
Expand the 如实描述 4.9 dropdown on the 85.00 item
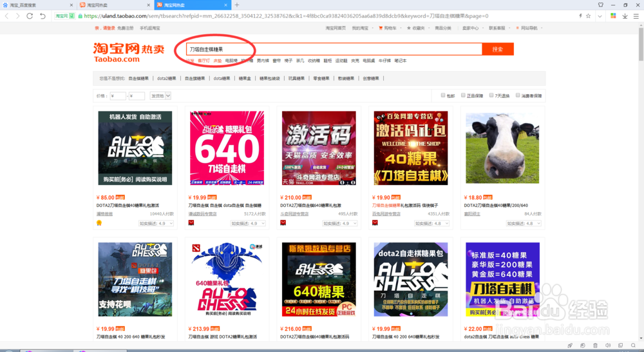tap(156, 223)
